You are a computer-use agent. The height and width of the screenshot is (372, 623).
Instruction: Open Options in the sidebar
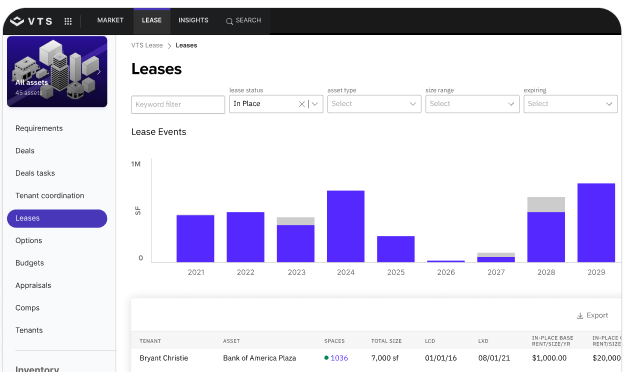(29, 240)
